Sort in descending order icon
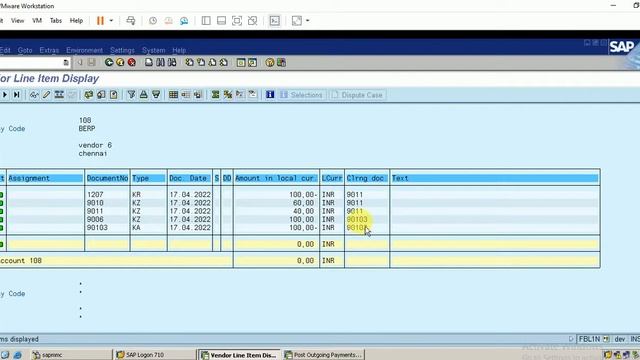 (x=156, y=95)
